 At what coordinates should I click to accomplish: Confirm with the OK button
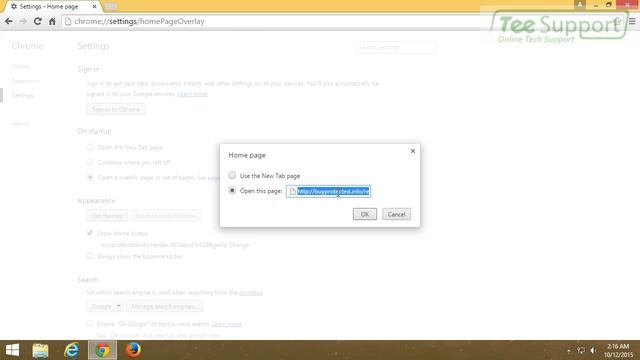point(364,214)
